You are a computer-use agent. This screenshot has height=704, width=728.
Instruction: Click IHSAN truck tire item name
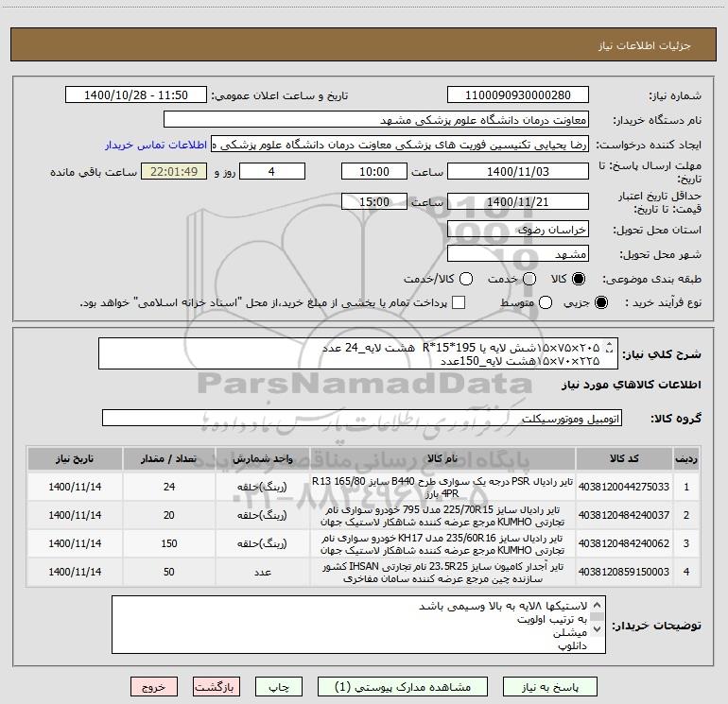point(442,573)
